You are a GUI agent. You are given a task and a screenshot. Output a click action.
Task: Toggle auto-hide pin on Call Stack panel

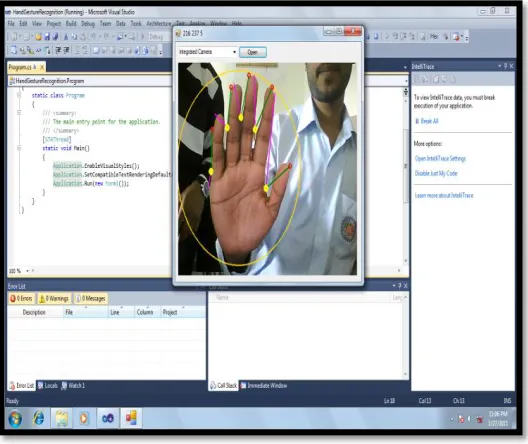(400, 286)
